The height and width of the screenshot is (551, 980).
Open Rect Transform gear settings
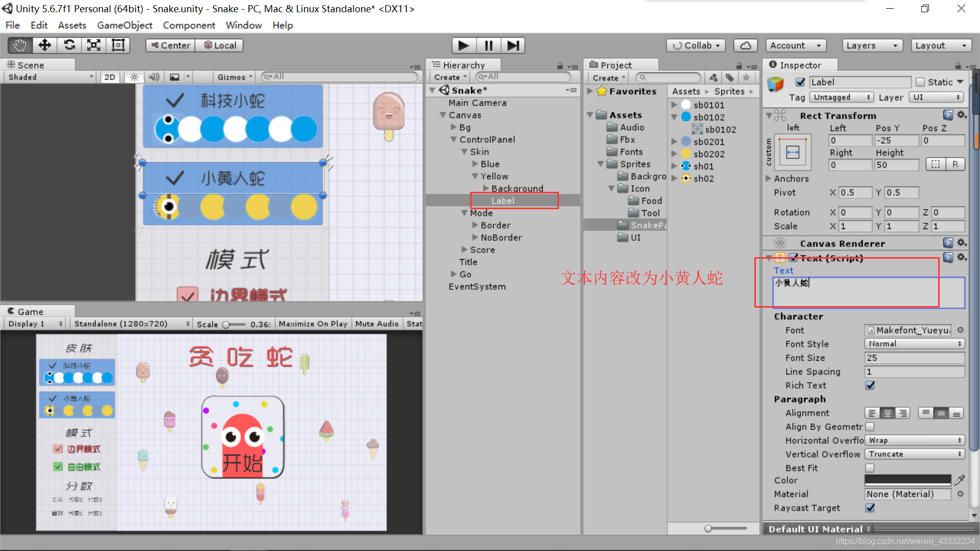coord(962,115)
